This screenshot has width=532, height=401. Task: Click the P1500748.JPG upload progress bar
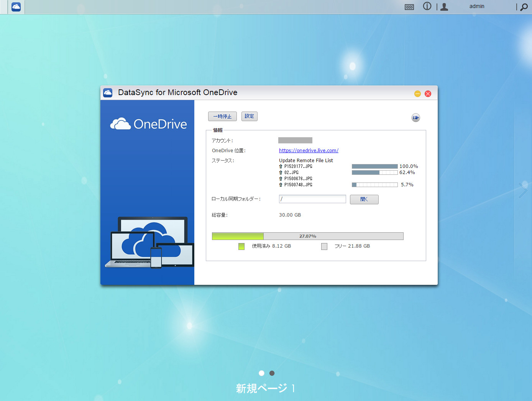coord(375,185)
